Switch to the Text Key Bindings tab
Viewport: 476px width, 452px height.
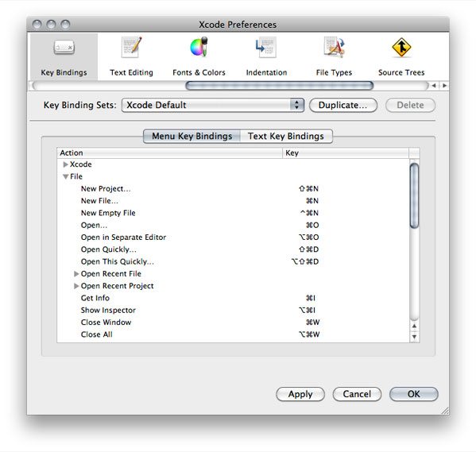(x=286, y=136)
